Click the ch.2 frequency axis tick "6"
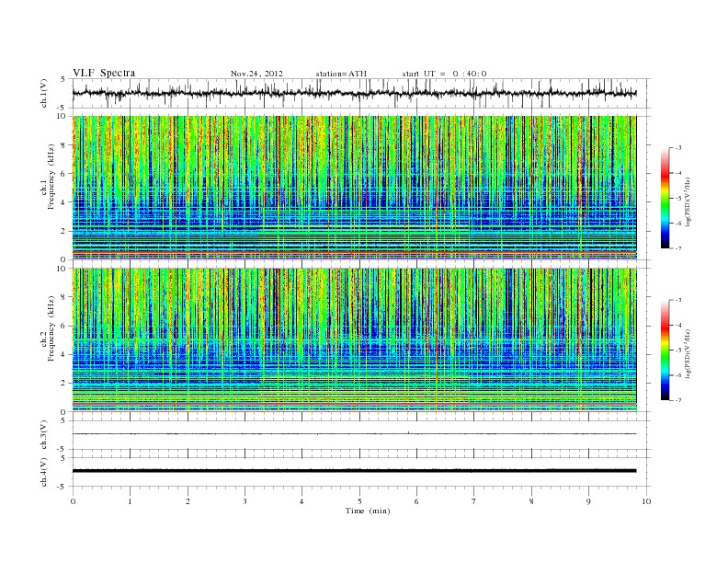Viewport: 728px width, 563px height. 64,326
